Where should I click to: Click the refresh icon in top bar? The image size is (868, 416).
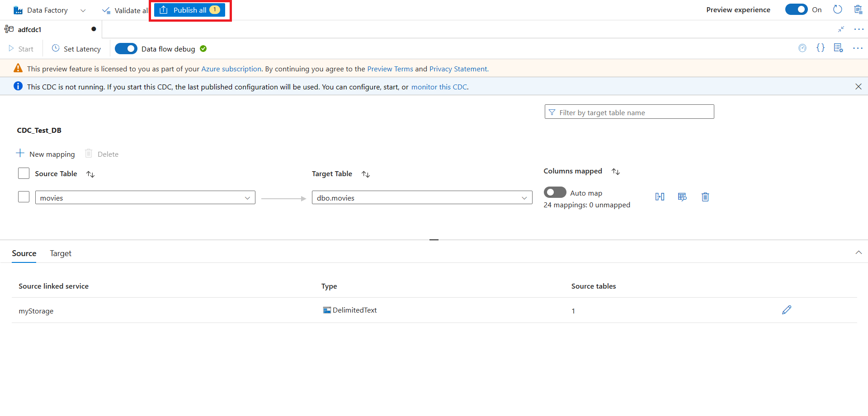pyautogui.click(x=838, y=9)
